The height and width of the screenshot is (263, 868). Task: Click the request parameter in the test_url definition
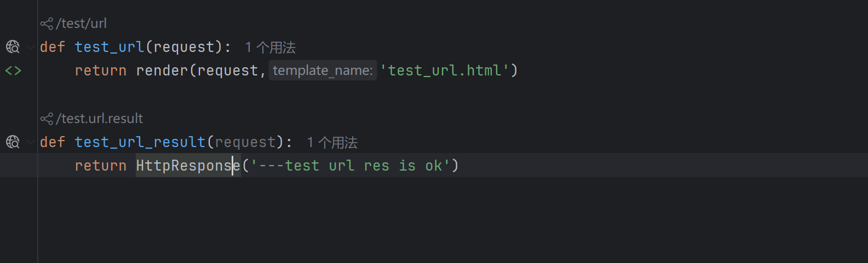tap(183, 47)
